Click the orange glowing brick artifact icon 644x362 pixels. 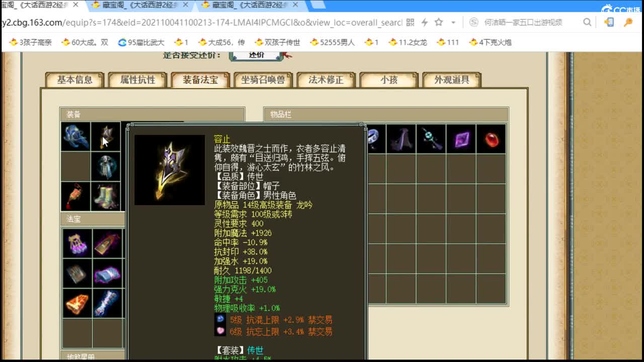(x=77, y=303)
